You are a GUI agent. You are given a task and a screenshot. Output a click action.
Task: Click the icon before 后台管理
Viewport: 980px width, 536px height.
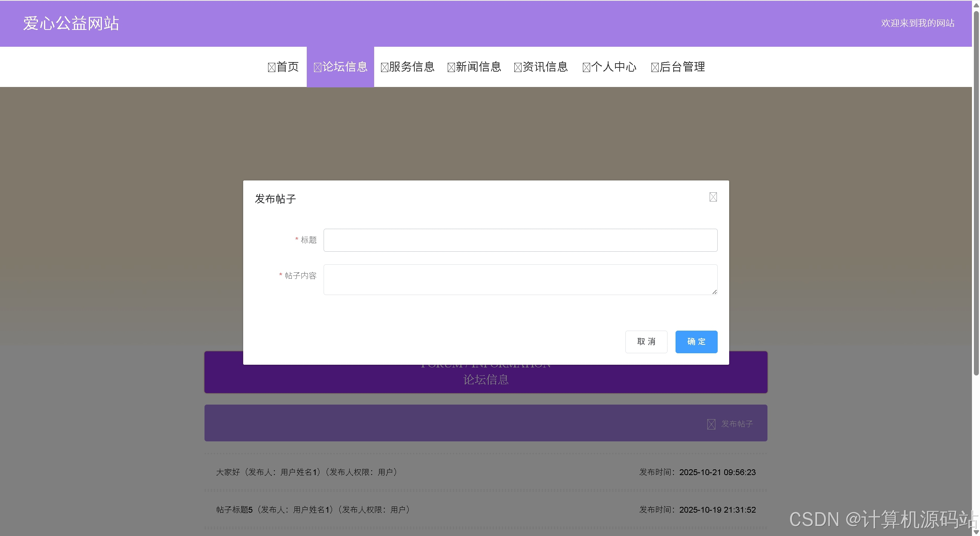(x=655, y=68)
